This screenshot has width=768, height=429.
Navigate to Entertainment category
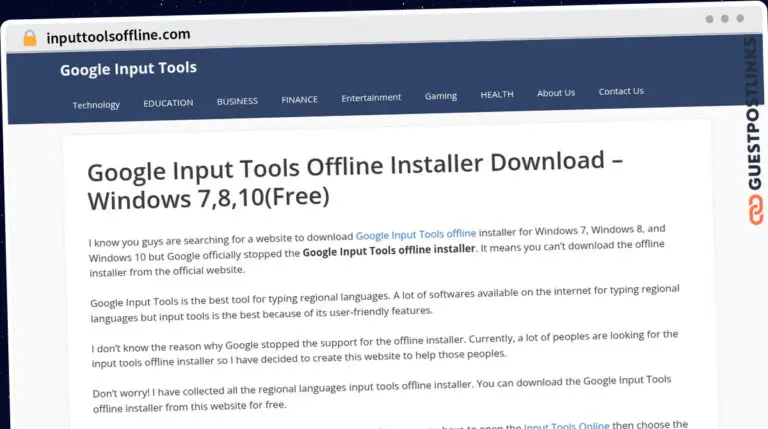coord(371,98)
